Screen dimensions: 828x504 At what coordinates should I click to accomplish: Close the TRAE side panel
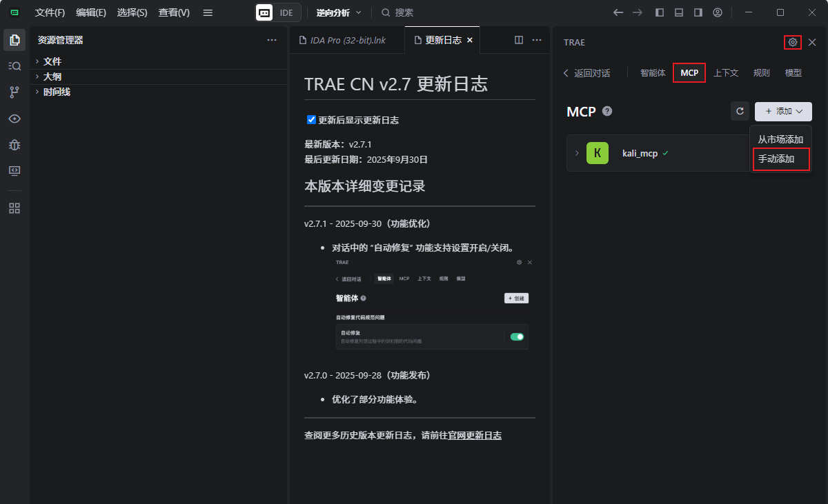coord(812,42)
